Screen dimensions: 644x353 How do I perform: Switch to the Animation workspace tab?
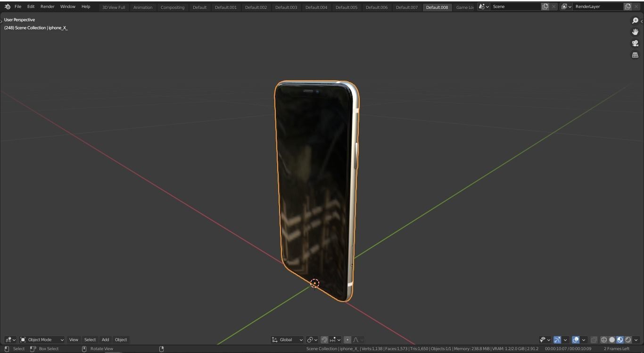click(143, 7)
